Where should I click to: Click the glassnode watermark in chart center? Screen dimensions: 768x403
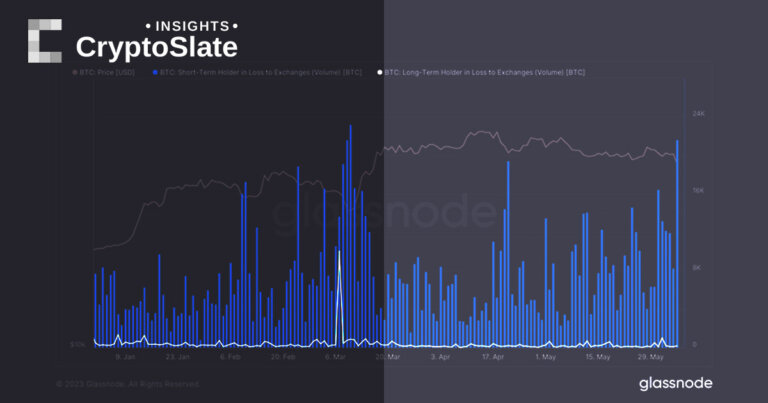point(384,212)
